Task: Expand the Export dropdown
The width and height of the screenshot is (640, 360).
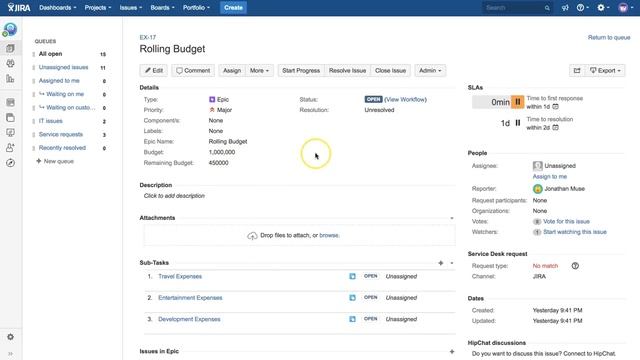Action: (x=605, y=71)
